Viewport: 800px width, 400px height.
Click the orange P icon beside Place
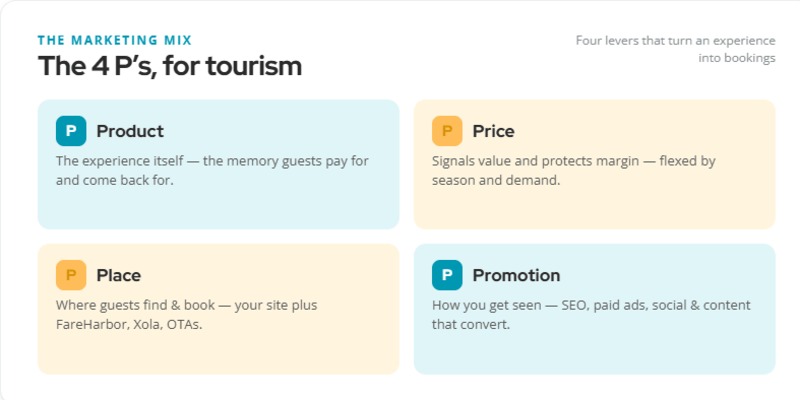tap(71, 275)
